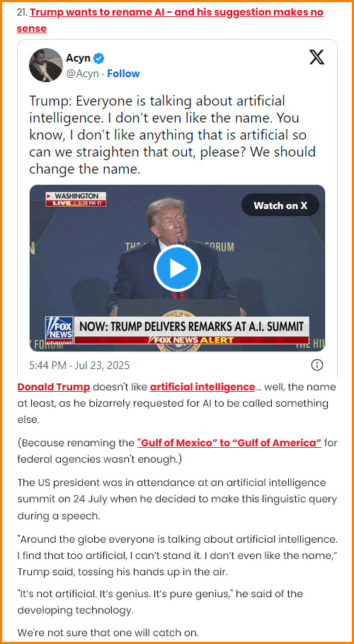
Task: Click Acyn's profile avatar picture
Action: pos(46,65)
